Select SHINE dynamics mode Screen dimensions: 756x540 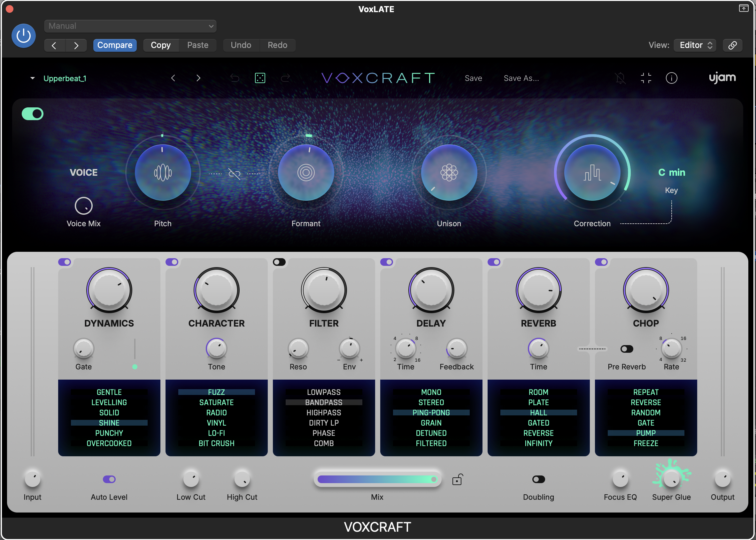tap(109, 423)
